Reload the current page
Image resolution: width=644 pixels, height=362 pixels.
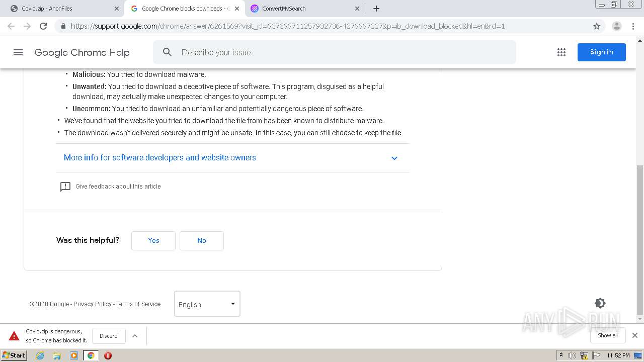pos(43,26)
